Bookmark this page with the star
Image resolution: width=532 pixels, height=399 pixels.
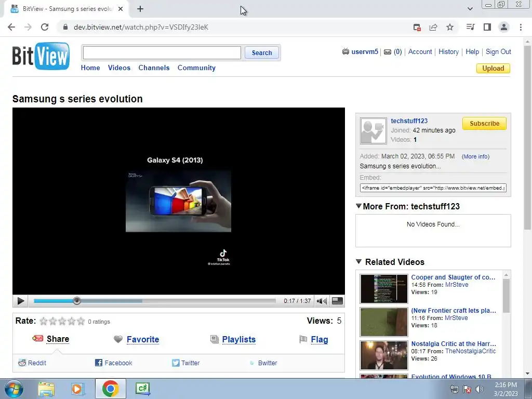coord(450,27)
